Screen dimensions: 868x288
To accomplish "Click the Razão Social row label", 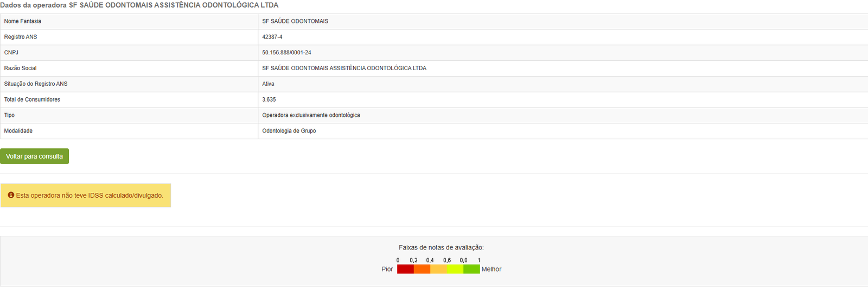I will pyautogui.click(x=21, y=68).
